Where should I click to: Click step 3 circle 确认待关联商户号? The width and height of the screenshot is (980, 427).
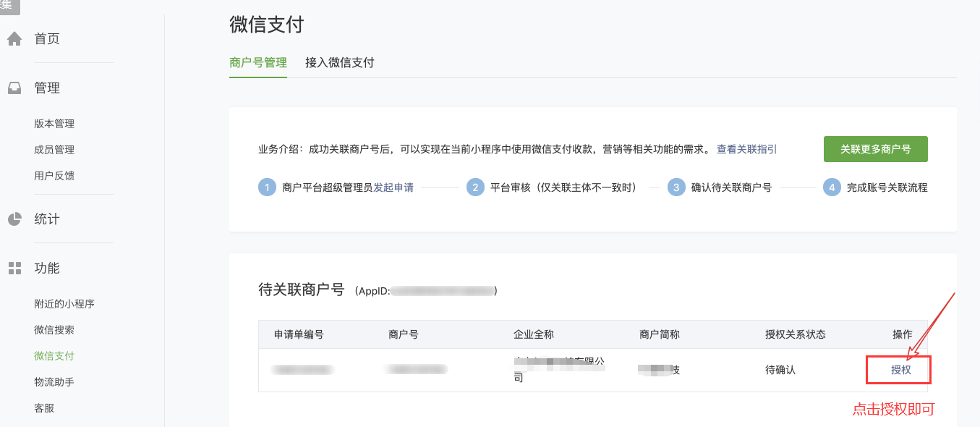click(x=676, y=187)
